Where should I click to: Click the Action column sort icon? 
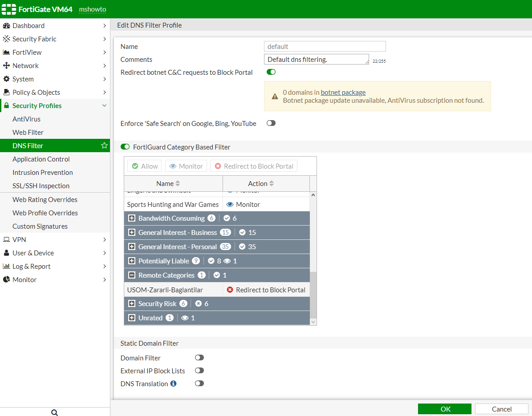click(x=272, y=183)
